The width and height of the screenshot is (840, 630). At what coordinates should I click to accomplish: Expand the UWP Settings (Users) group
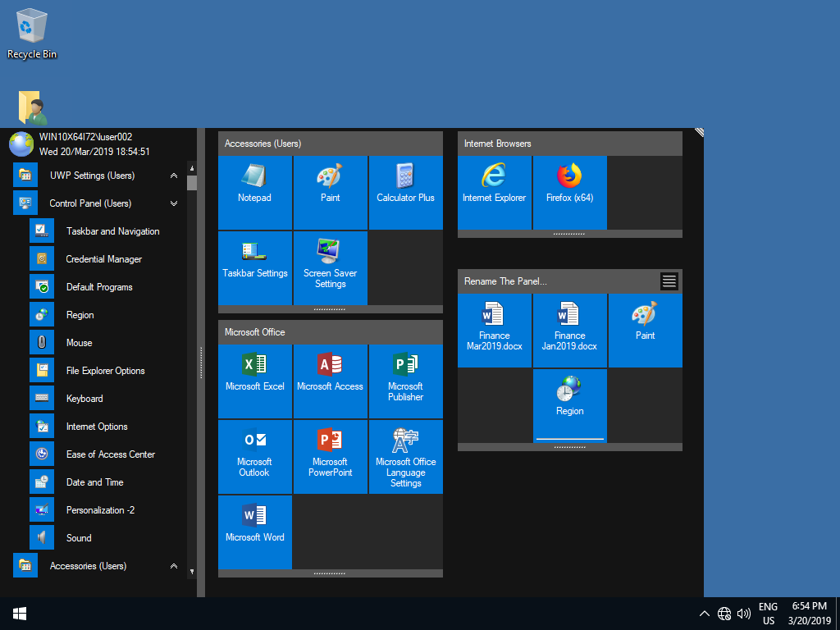[x=174, y=176]
